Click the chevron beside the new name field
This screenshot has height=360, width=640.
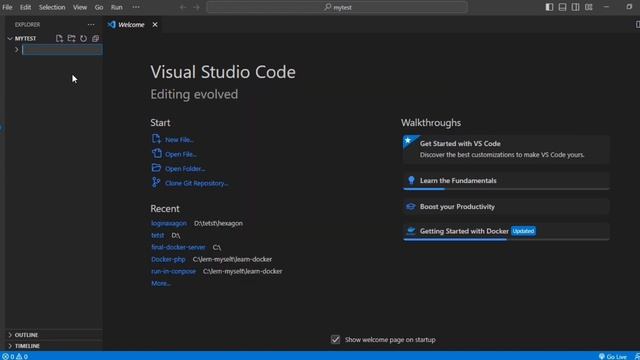click(x=17, y=50)
